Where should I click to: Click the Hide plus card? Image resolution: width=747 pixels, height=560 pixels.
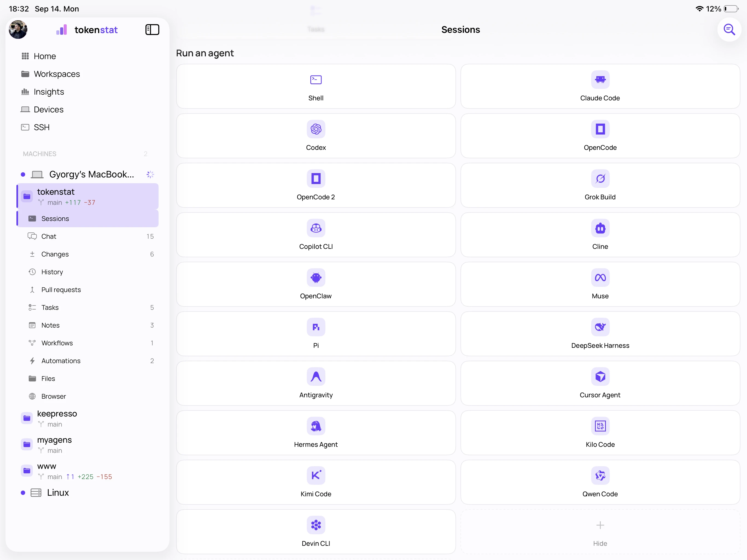600,532
